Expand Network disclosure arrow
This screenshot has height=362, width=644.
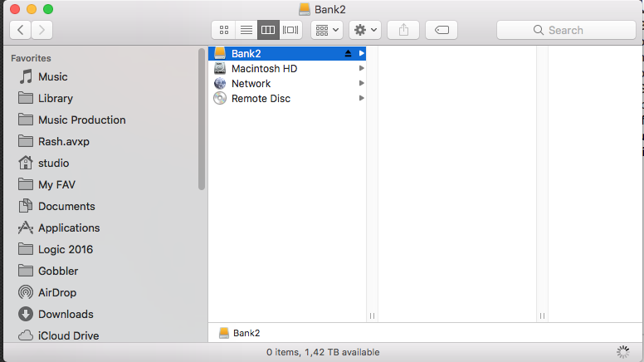pos(362,83)
